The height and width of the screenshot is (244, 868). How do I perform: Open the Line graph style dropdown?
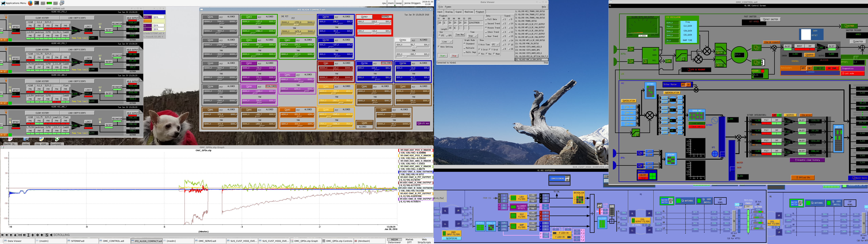pos(447,42)
